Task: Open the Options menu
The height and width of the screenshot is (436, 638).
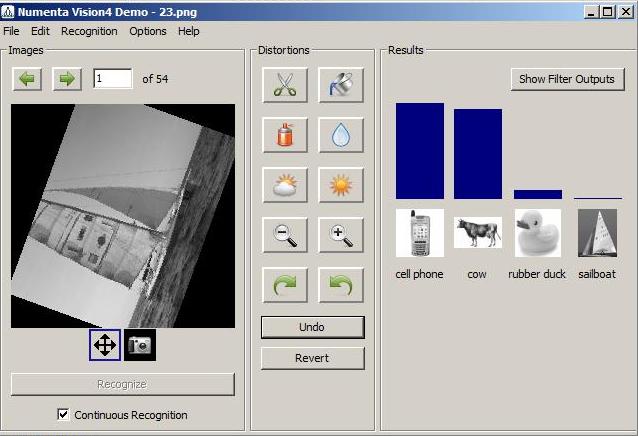Action: point(148,31)
